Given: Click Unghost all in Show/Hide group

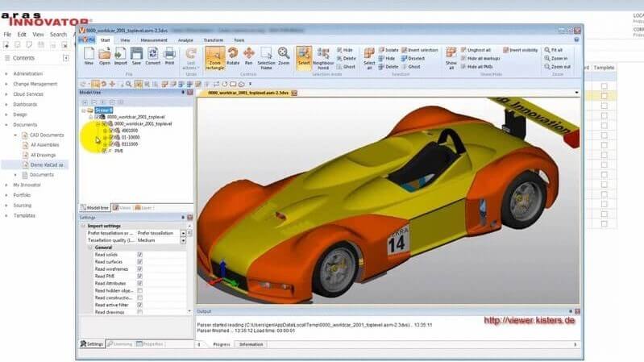Looking at the screenshot, I should (x=476, y=50).
